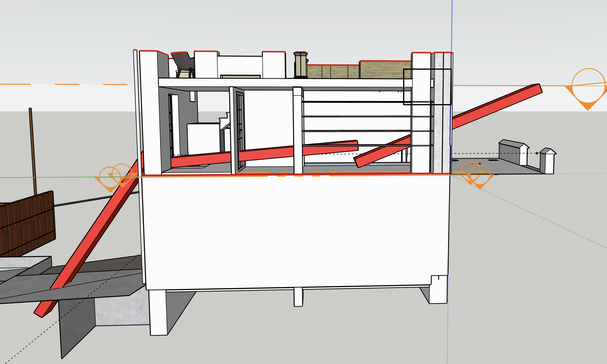Select the beige low table on rooftop
The height and width of the screenshot is (364, 607).
coord(240,77)
